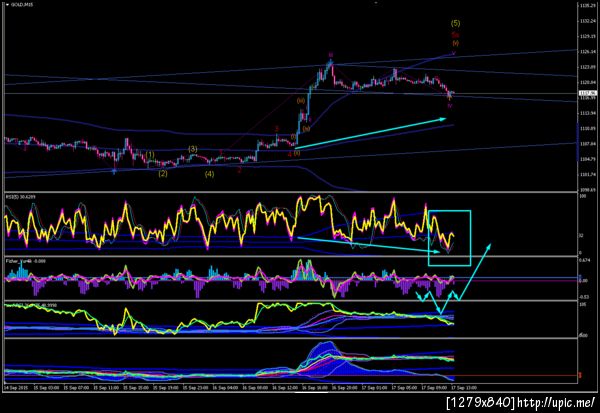This screenshot has height=413, width=600.
Task: Click the 1123.89 price scale value
Action: pyautogui.click(x=586, y=67)
